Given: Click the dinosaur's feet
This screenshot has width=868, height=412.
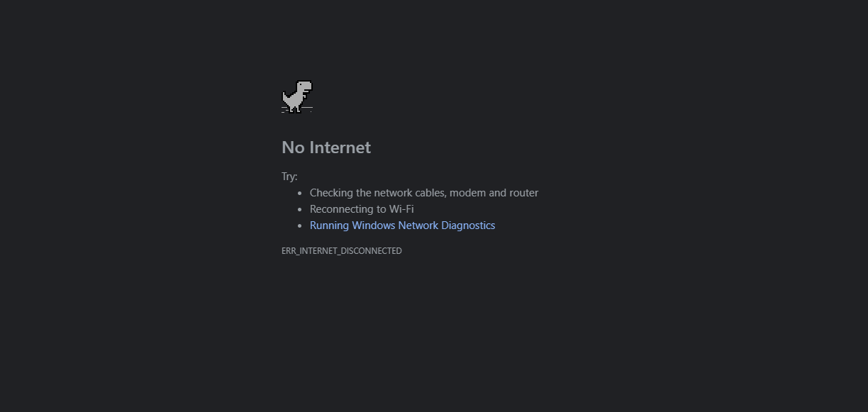Looking at the screenshot, I should [x=296, y=109].
